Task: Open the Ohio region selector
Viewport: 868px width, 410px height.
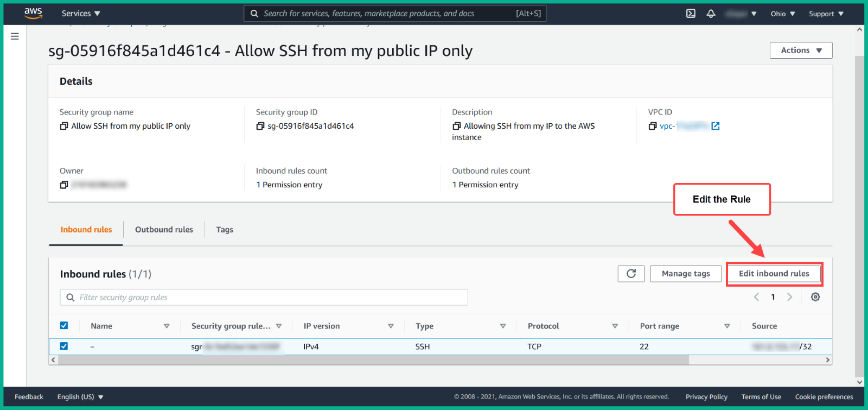Action: (x=783, y=14)
